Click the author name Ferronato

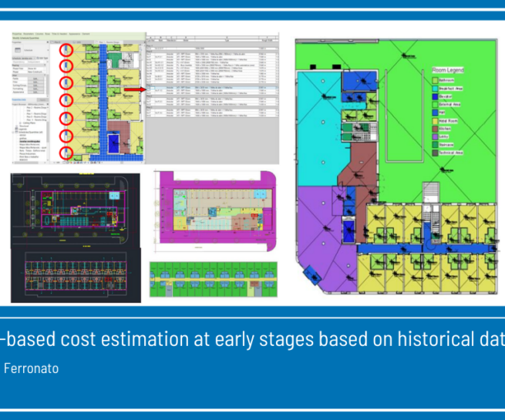[x=31, y=368]
